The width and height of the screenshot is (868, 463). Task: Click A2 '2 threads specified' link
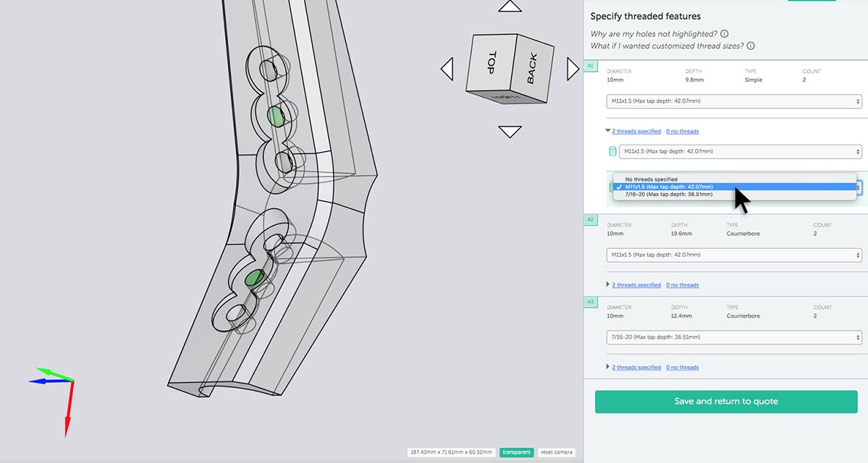click(636, 286)
